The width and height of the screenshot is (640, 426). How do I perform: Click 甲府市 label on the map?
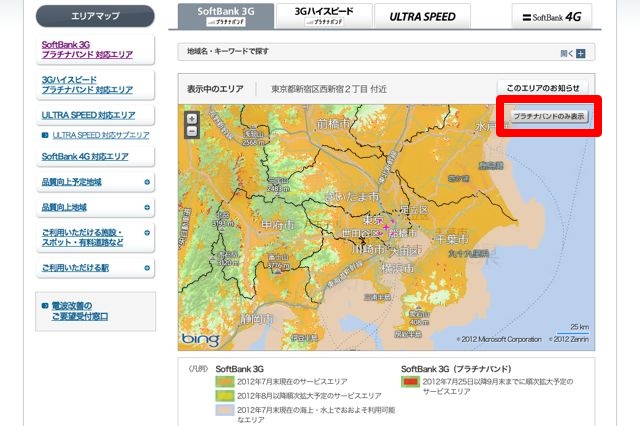278,225
